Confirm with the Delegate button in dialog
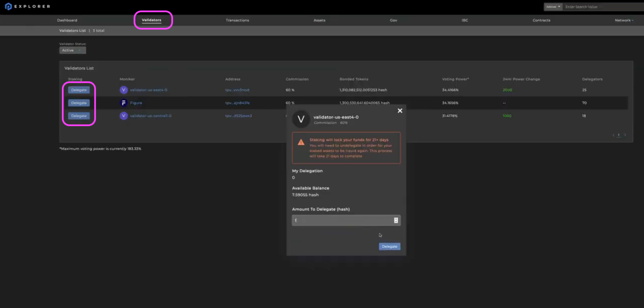The width and height of the screenshot is (644, 308). click(389, 247)
